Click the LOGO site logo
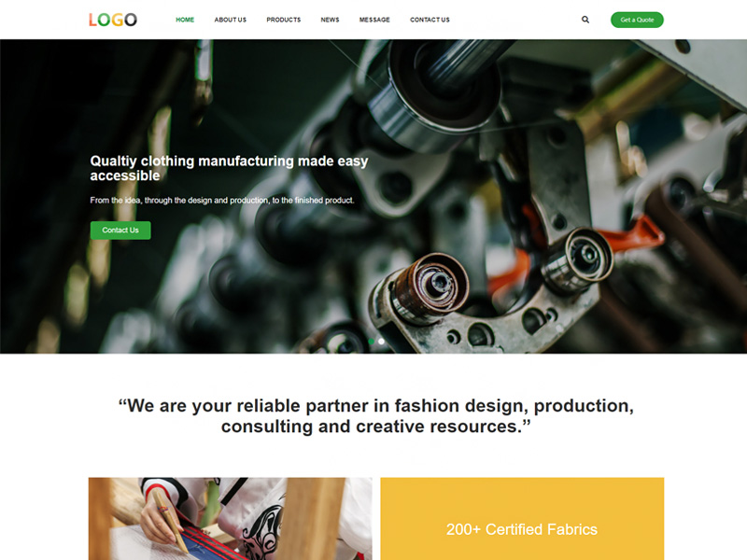Screen dimensions: 747x560 [x=113, y=20]
